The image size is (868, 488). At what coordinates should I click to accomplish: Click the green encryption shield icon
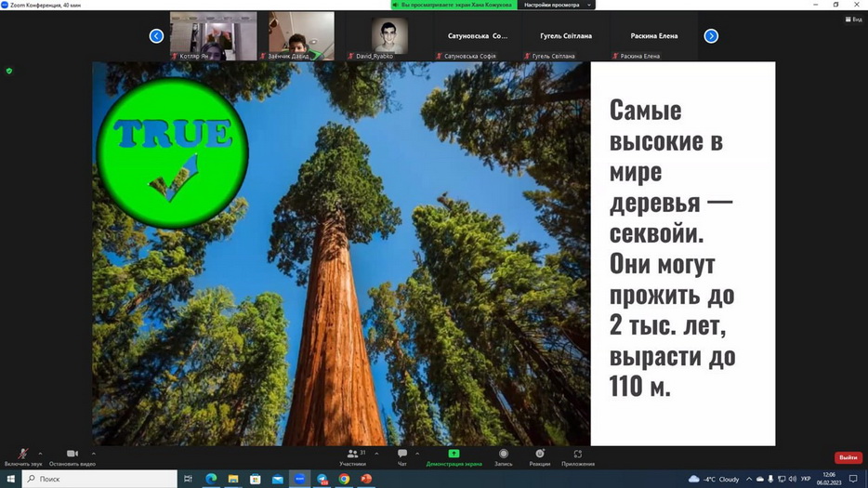click(x=9, y=71)
